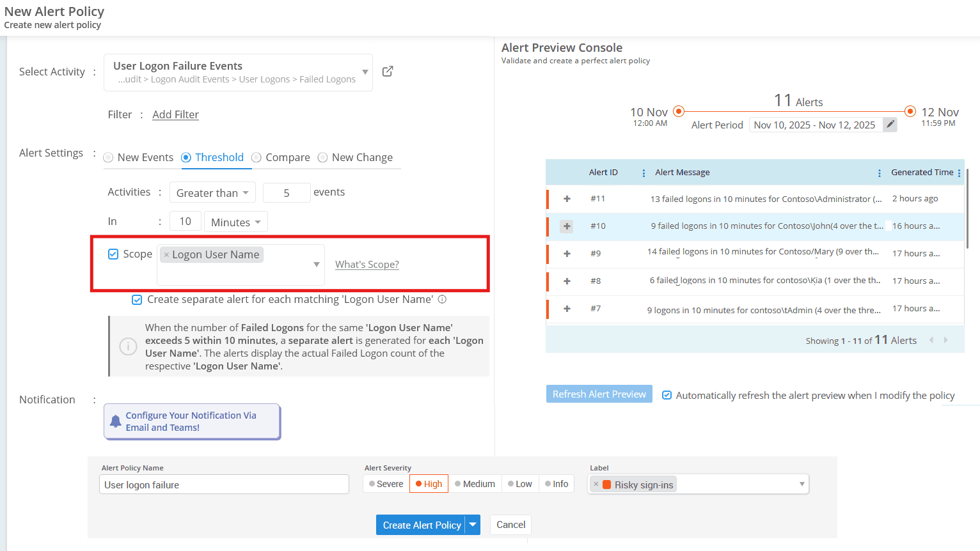Viewport: 980px width, 551px height.
Task: Set alert severity to Severe
Action: click(x=386, y=484)
